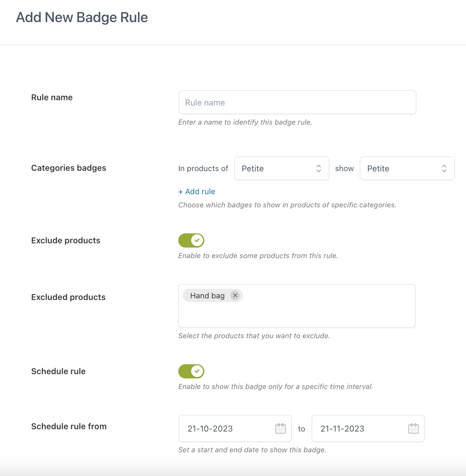The image size is (466, 476).
Task: Open the 'show' badge dropdown
Action: 407,168
